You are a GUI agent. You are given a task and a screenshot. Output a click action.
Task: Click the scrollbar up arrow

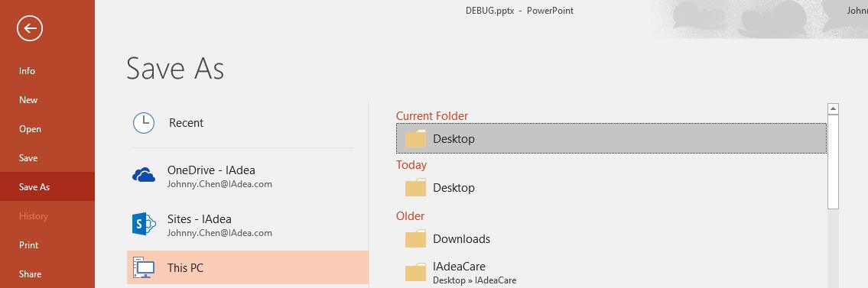click(833, 109)
